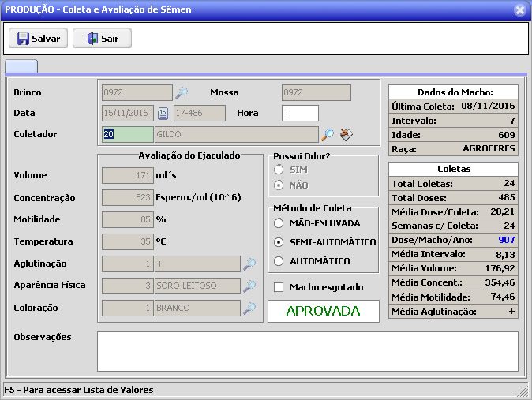The width and height of the screenshot is (532, 400).
Task: Search Coletador with magnifier icon
Action: point(328,134)
